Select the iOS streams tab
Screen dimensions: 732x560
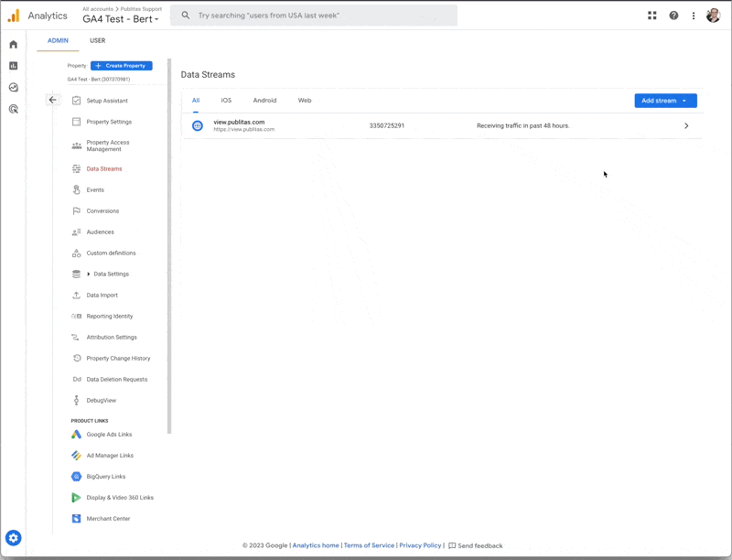[226, 101]
